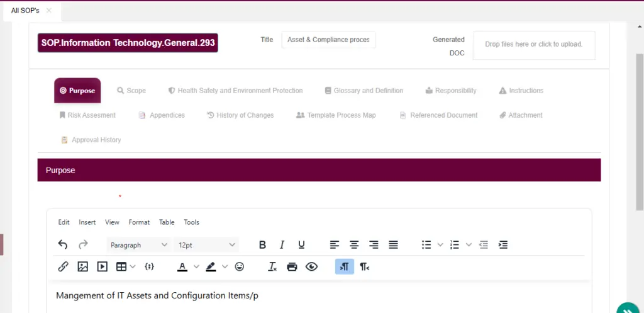Open the 12pt font size dropdown
The image size is (644, 313).
click(206, 244)
